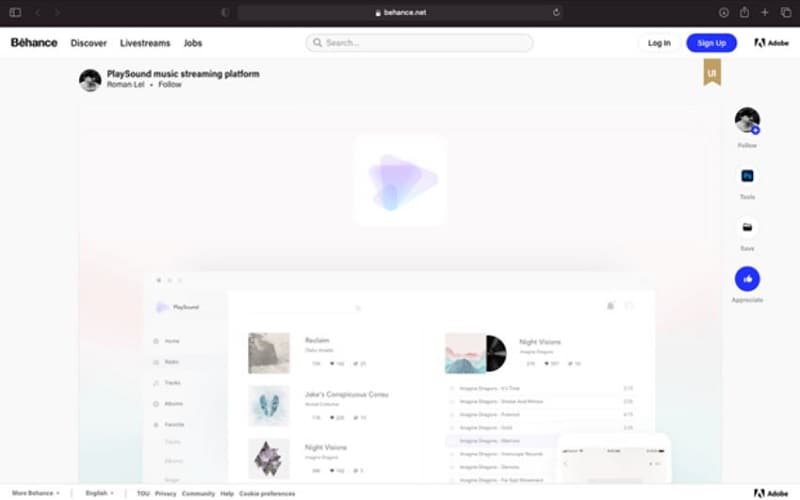Click the PlaySound logo artwork

click(x=401, y=180)
